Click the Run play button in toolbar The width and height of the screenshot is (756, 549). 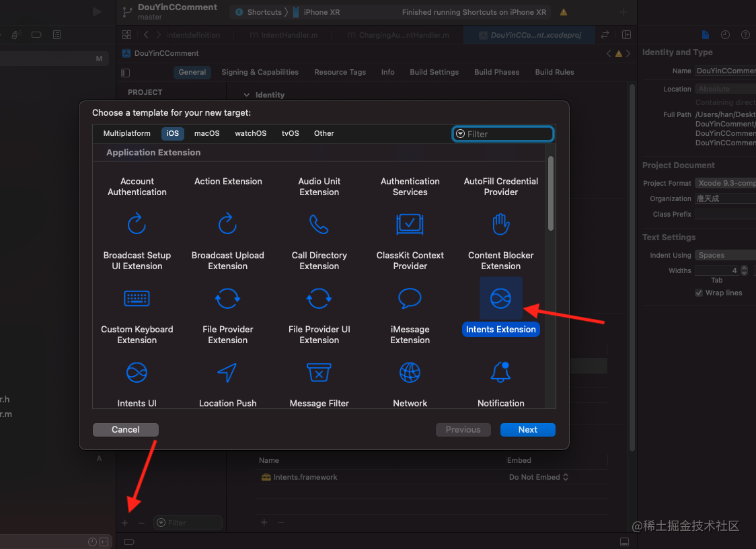[96, 11]
